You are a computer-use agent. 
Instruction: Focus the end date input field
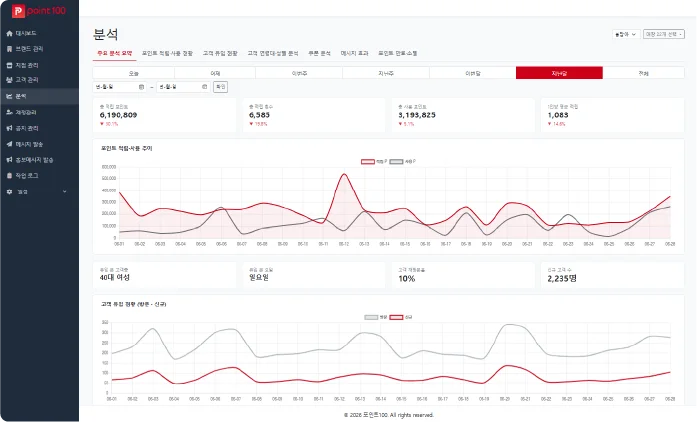coord(183,87)
